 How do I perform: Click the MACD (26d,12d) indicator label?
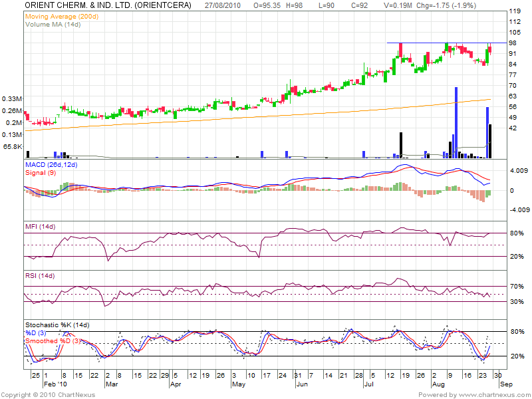52,164
